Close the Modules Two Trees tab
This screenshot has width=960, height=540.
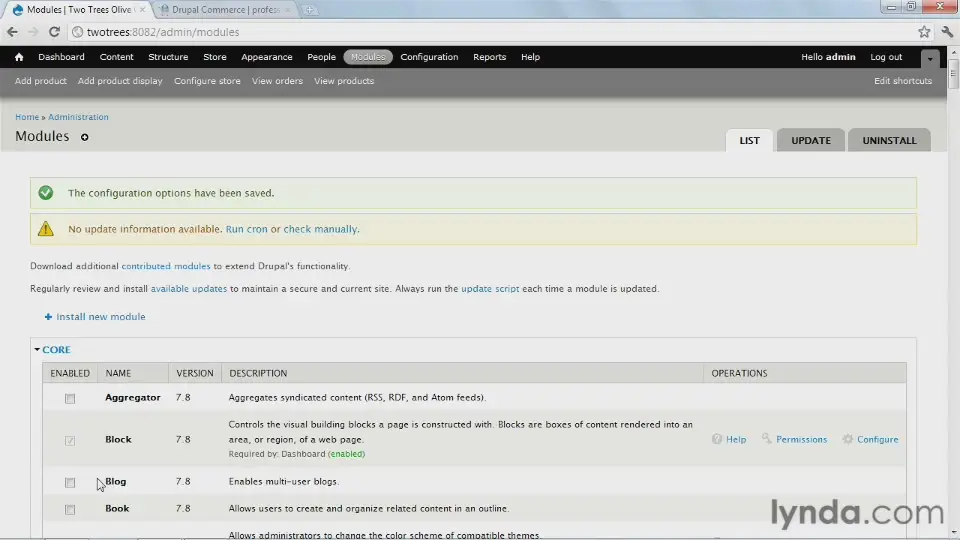point(143,10)
